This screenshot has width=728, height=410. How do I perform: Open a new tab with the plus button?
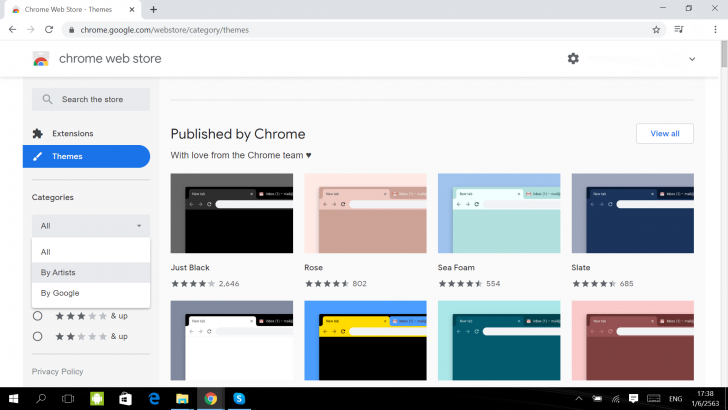[x=153, y=9]
